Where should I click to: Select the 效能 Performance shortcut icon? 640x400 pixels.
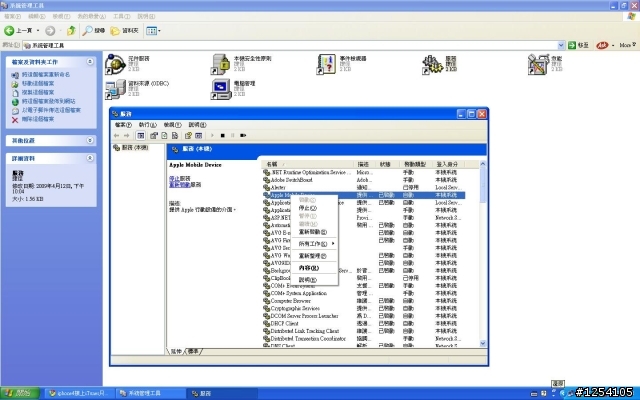[x=538, y=64]
